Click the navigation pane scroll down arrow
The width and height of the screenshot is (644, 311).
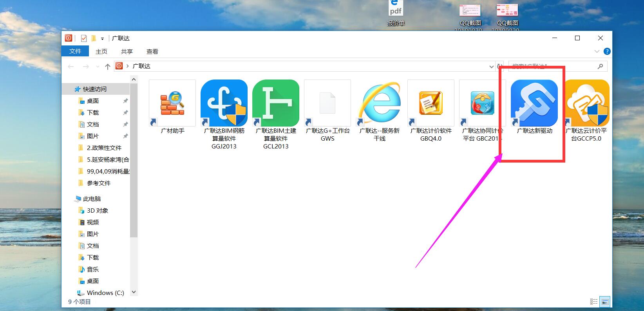(134, 292)
